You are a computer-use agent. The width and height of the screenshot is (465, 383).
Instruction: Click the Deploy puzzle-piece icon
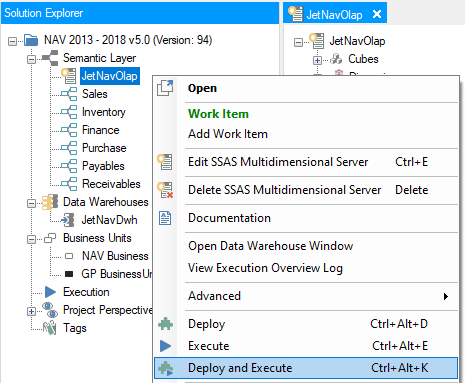click(x=165, y=324)
